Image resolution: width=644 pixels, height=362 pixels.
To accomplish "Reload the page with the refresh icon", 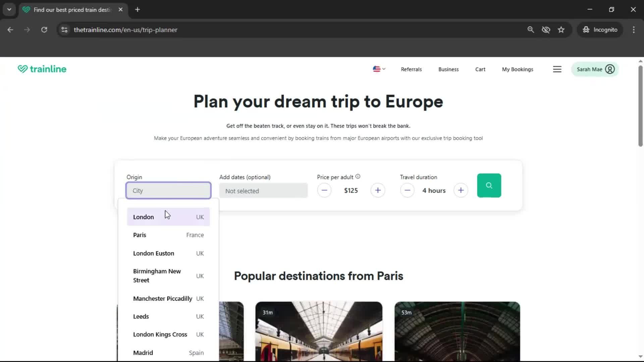I will tap(44, 29).
